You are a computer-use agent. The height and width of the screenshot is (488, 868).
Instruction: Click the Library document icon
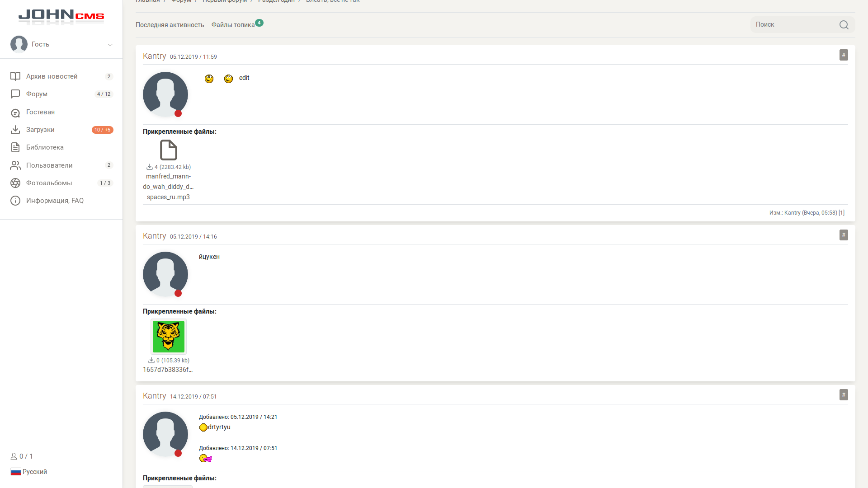click(15, 147)
